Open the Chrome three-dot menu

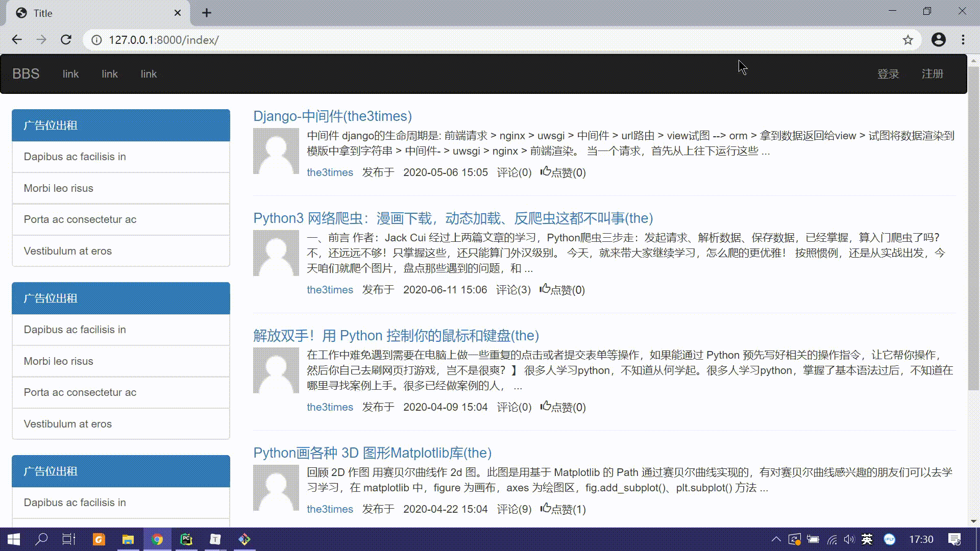click(963, 40)
